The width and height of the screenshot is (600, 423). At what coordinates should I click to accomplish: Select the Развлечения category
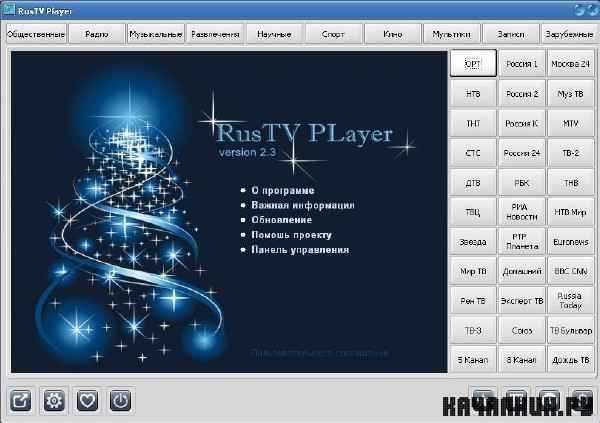[x=215, y=34]
